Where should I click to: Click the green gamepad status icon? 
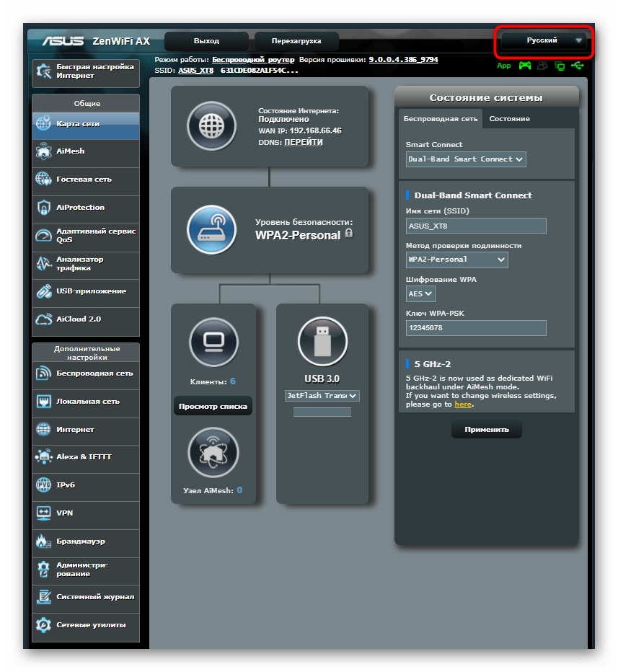pos(525,66)
